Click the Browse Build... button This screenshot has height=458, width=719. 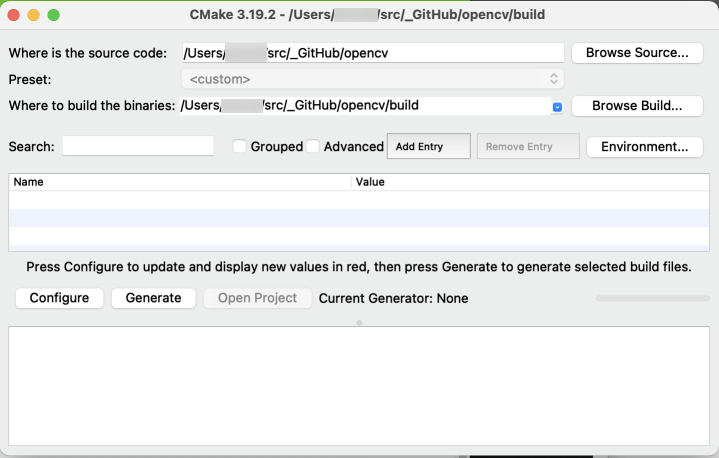637,106
